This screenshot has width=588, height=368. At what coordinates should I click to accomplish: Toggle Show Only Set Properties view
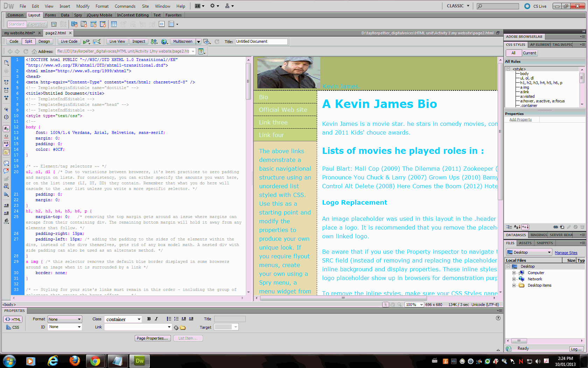point(525,227)
